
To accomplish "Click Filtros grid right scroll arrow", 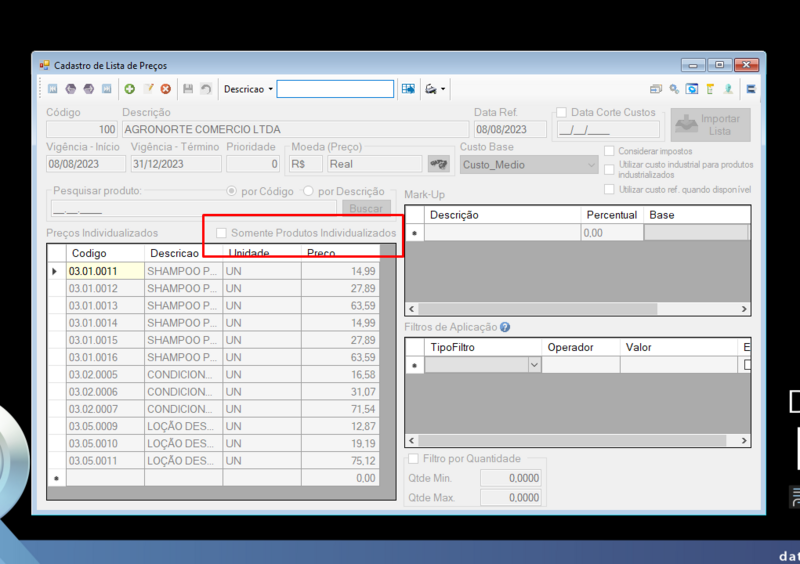I will coord(744,440).
